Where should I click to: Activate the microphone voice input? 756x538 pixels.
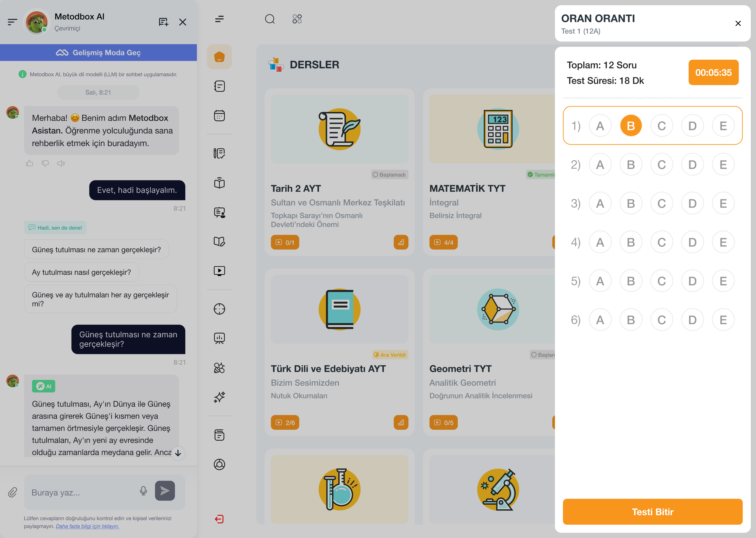click(x=143, y=491)
